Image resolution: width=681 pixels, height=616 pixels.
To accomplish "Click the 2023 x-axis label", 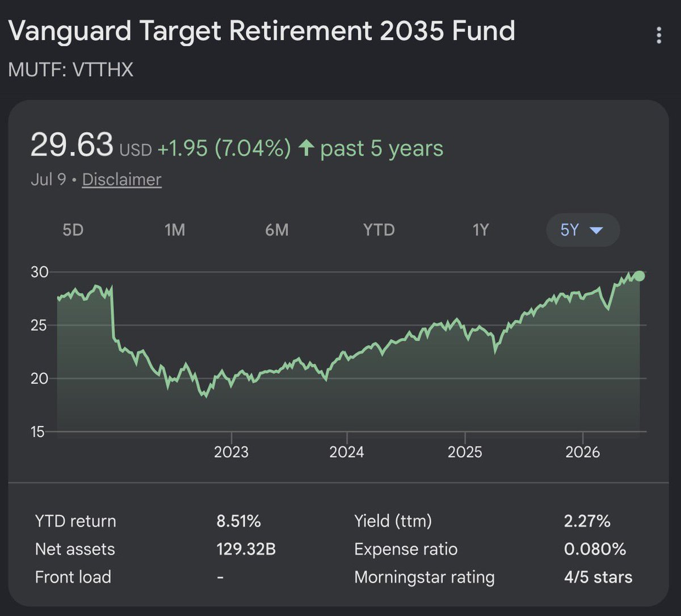I will [x=231, y=452].
